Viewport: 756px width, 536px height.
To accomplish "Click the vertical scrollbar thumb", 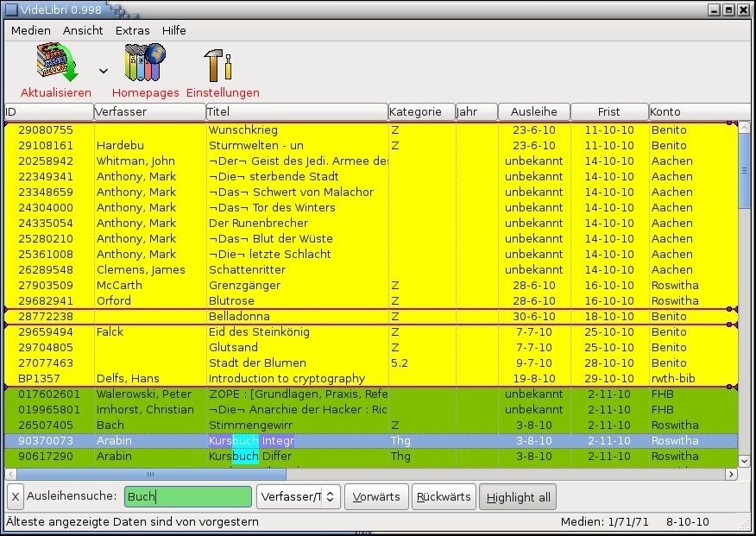I will 744,170.
